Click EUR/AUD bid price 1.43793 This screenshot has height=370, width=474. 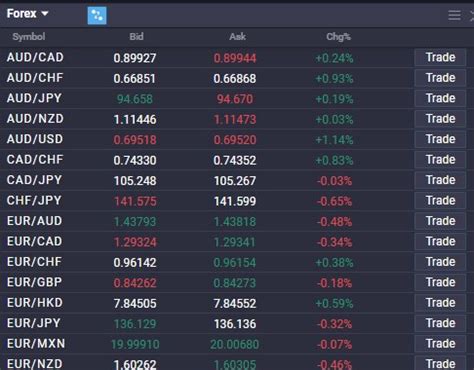135,222
